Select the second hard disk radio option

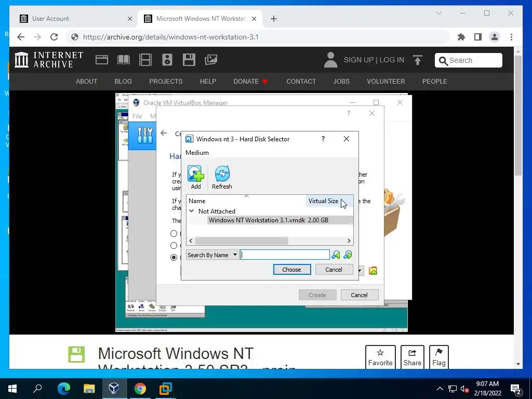tap(174, 245)
